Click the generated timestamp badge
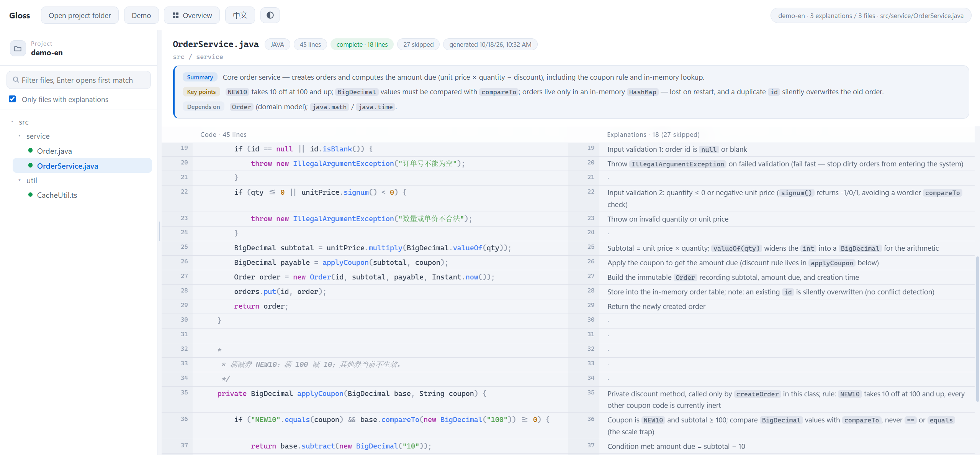 tap(490, 44)
